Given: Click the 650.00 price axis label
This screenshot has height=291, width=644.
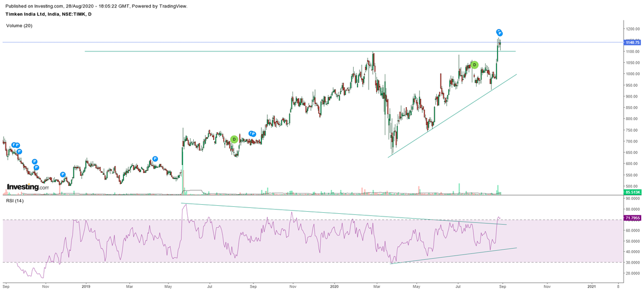Looking at the screenshot, I should tap(633, 153).
